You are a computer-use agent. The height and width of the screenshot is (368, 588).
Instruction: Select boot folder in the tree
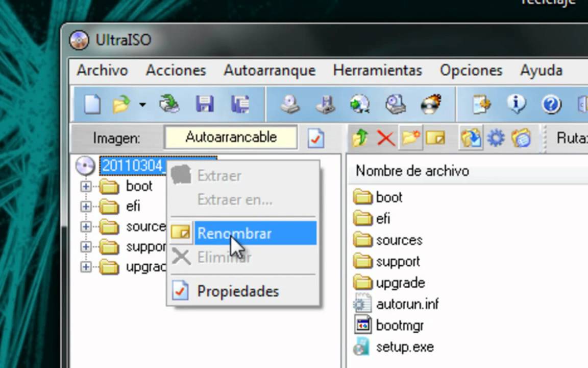point(139,186)
